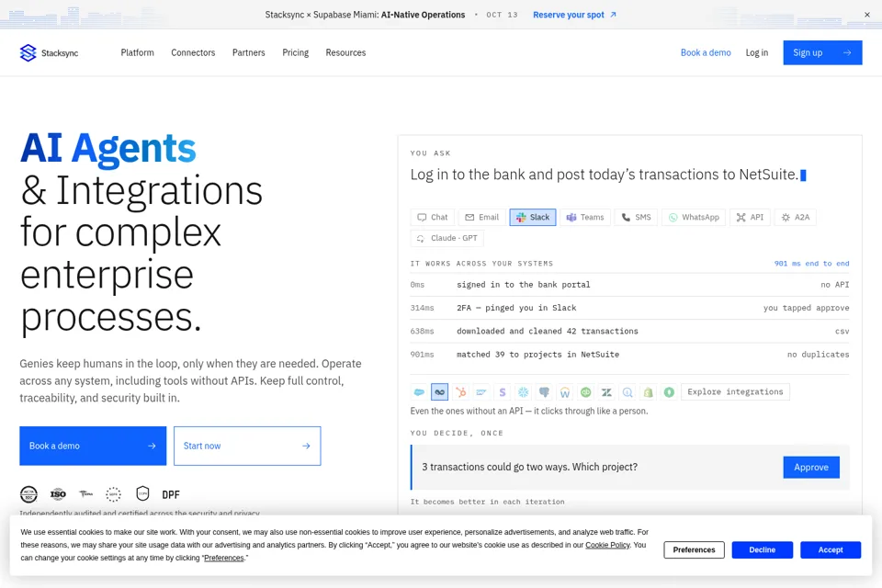This screenshot has height=588, width=882.
Task: Approve the transactions project prompt
Action: 811,467
